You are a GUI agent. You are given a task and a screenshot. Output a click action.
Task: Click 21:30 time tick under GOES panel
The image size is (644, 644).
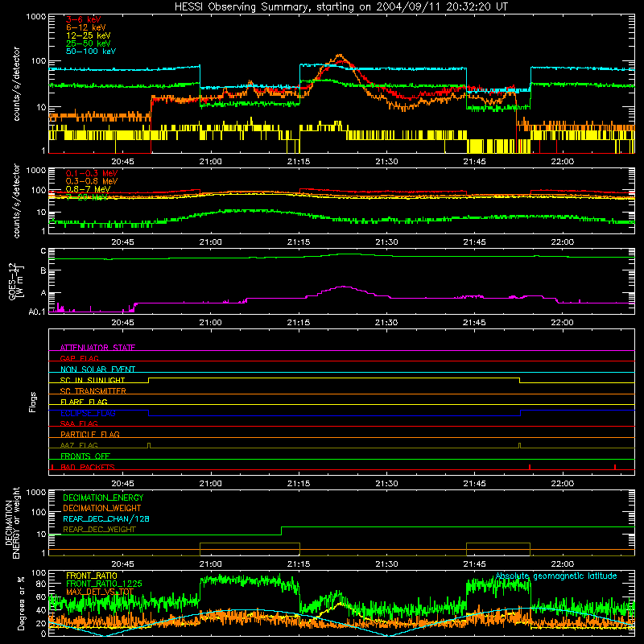pos(386,323)
